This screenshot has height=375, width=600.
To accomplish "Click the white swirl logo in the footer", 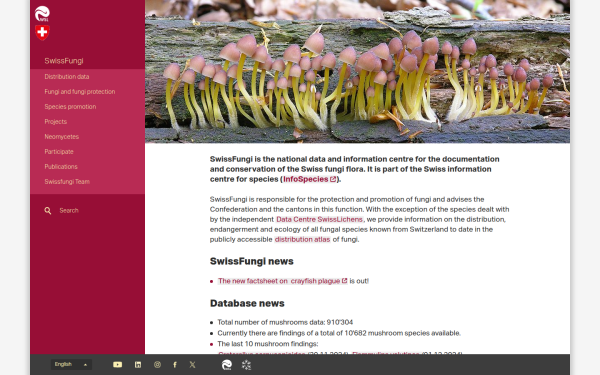I will coord(227,365).
